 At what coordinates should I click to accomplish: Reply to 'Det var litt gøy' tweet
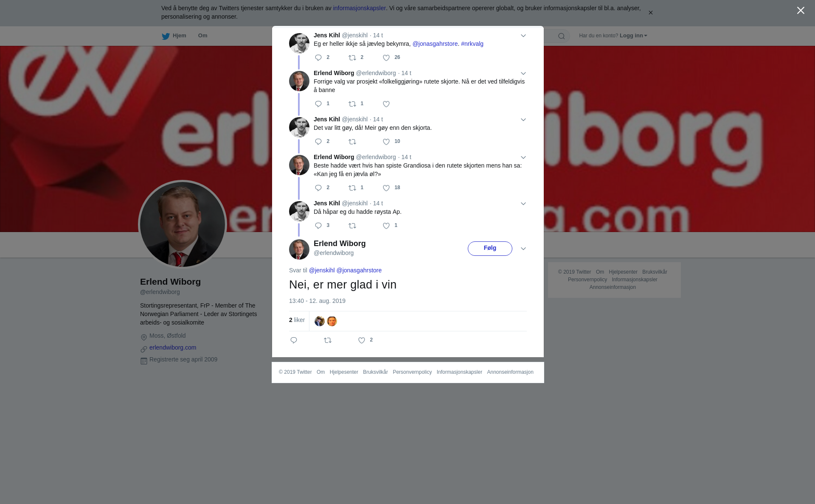[318, 142]
